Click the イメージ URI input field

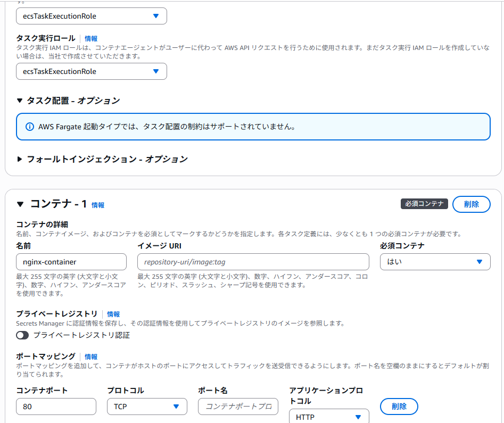253,262
